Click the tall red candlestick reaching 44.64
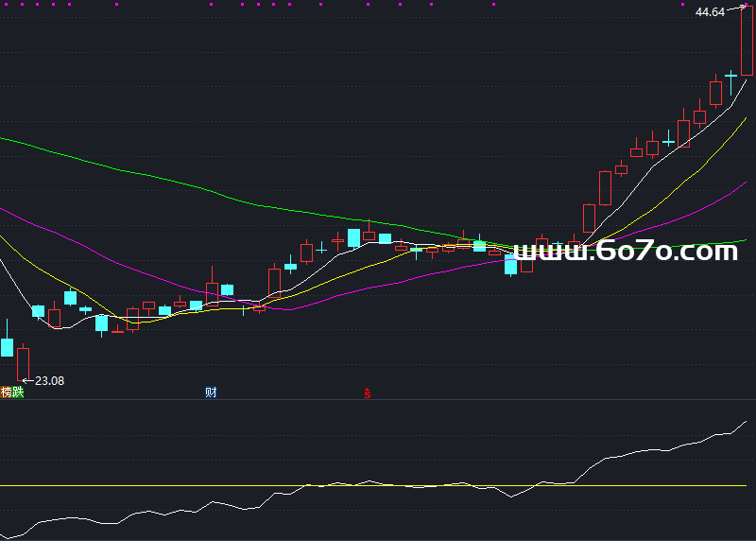 [x=747, y=41]
